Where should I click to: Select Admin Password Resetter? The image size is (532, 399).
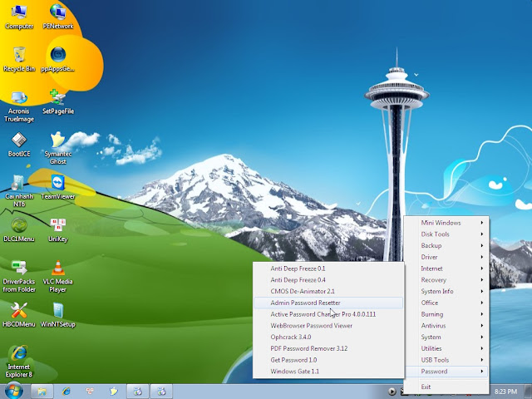(x=328, y=303)
